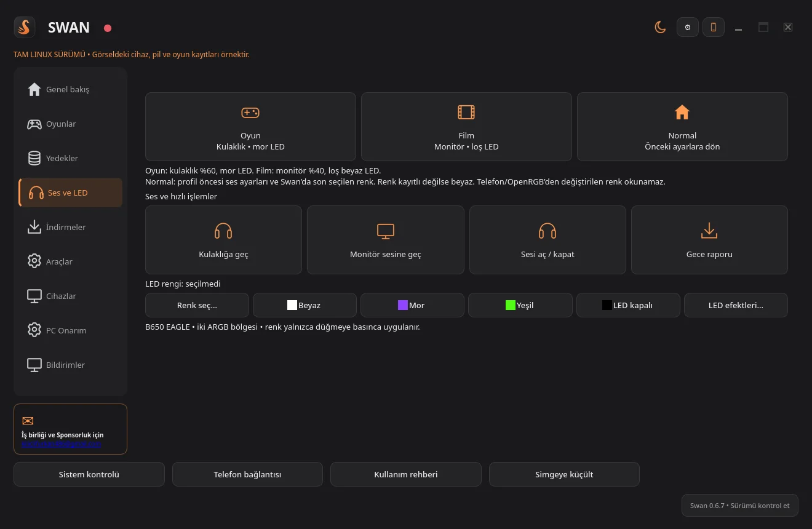Viewport: 812px width, 529px height.
Task: Open Gece raporu download card
Action: (709, 240)
